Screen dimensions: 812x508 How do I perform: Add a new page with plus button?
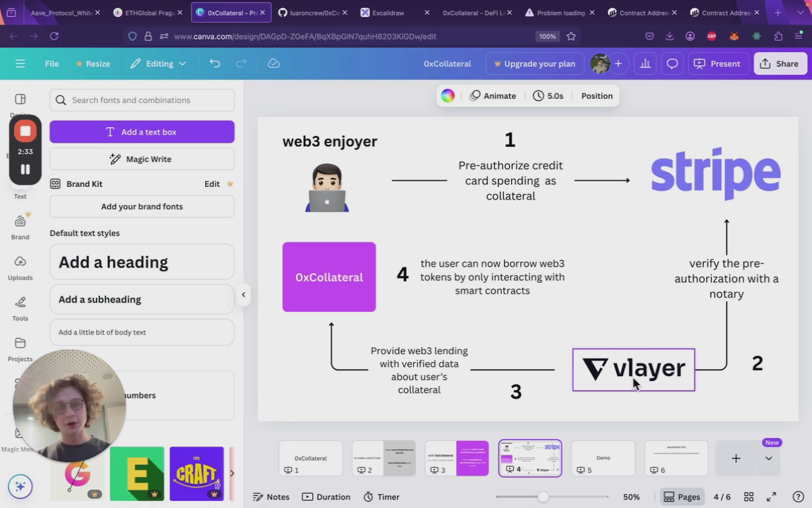click(736, 458)
